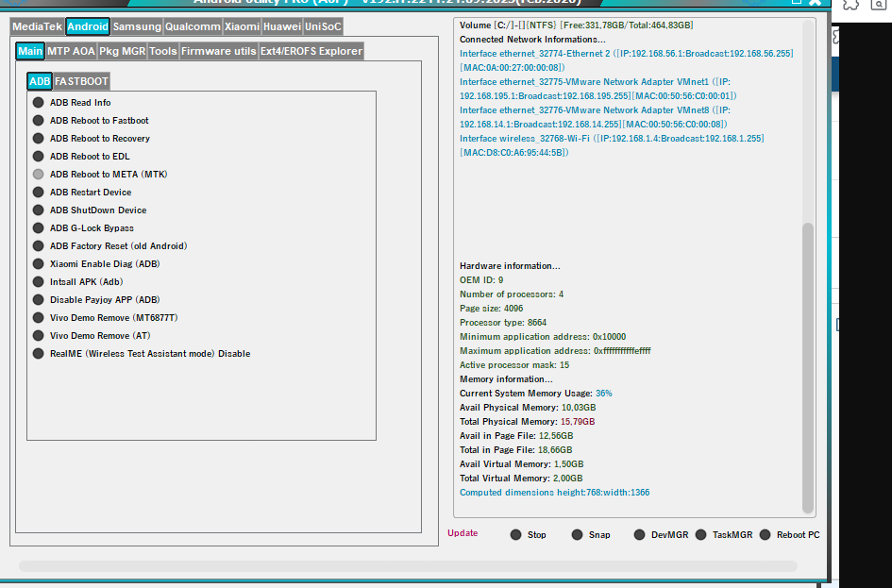The height and width of the screenshot is (588, 892).
Task: Select ADB ShutDown Device
Action: pyautogui.click(x=90, y=210)
